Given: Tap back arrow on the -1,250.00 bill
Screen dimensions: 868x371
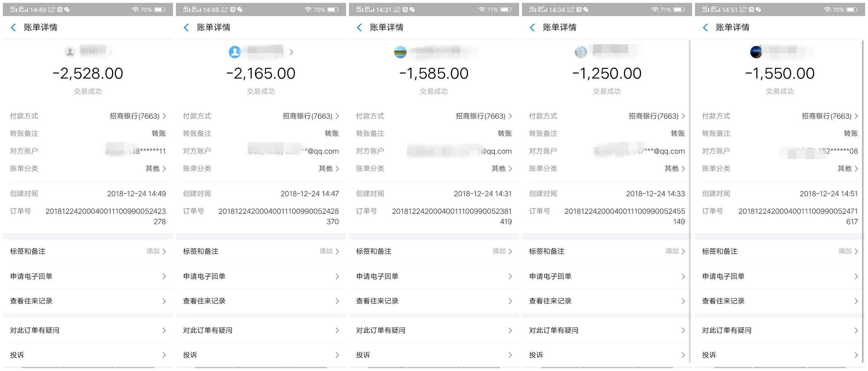Looking at the screenshot, I should click(x=533, y=28).
